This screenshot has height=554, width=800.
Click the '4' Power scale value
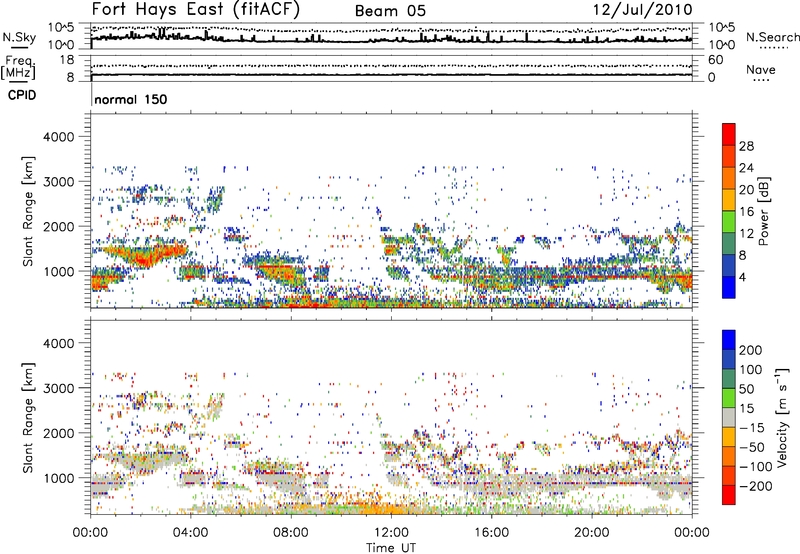742,277
